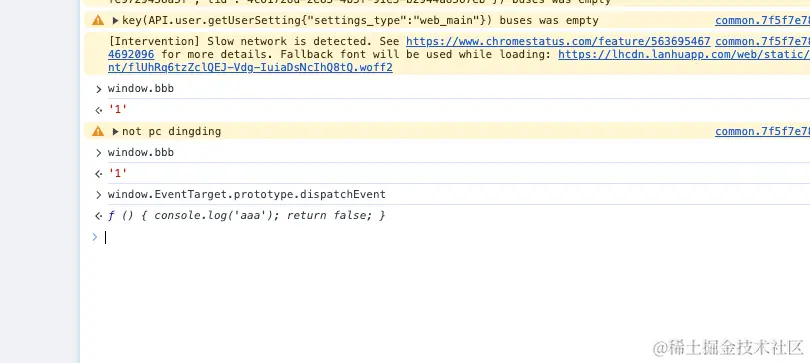The image size is (810, 363).
Task: Open common.7f5f7e source link beside getUserSetting warning
Action: coord(762,21)
